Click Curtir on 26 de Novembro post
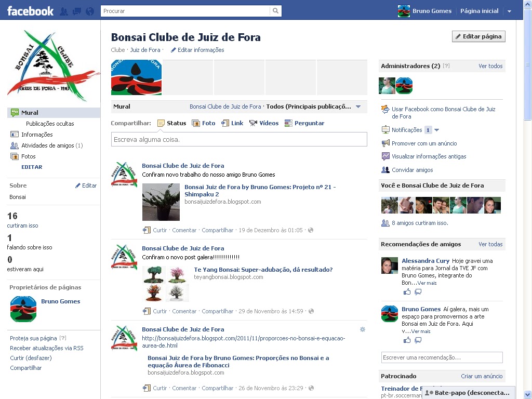The image size is (532, 399). point(159,388)
